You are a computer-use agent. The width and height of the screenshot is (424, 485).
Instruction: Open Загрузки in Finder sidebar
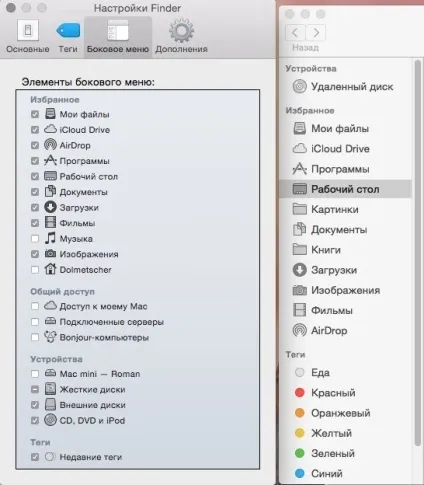(345, 270)
